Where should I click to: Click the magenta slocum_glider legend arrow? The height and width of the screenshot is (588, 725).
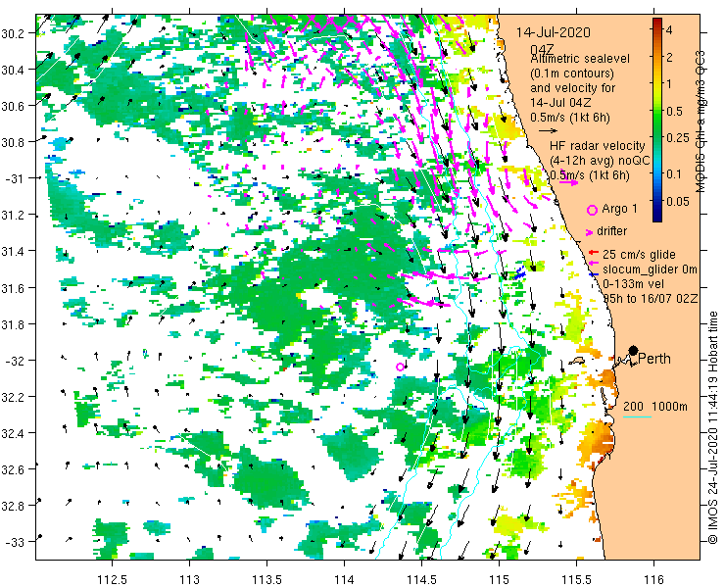pos(594,264)
